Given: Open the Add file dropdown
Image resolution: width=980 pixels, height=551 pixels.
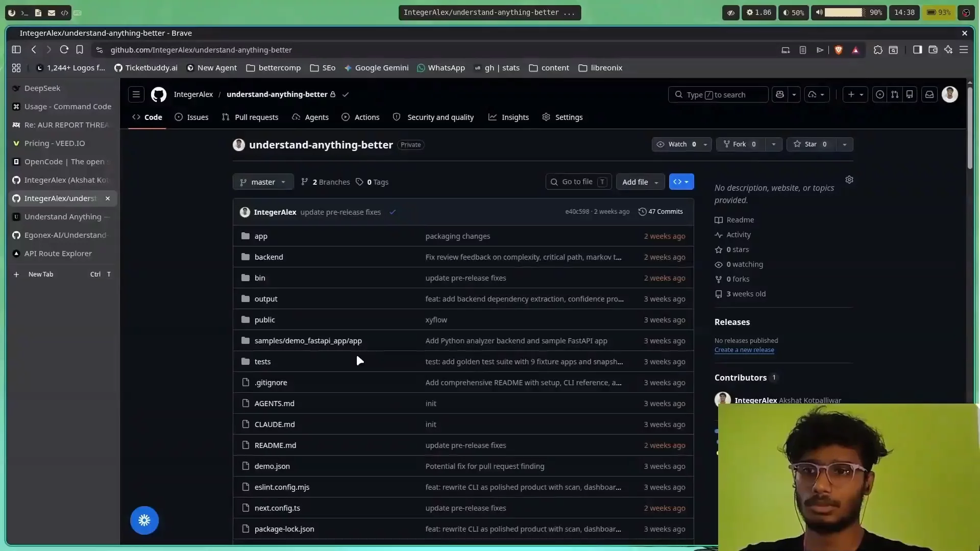Looking at the screenshot, I should point(641,182).
